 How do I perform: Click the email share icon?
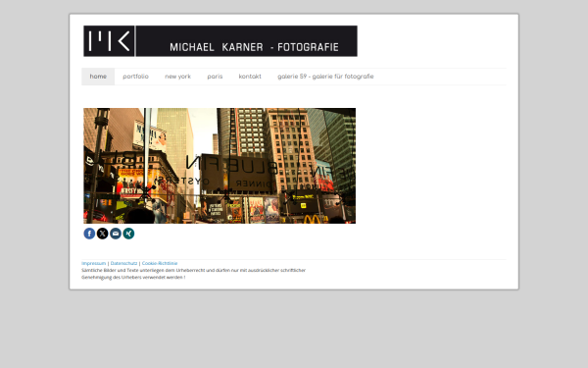[x=116, y=234]
